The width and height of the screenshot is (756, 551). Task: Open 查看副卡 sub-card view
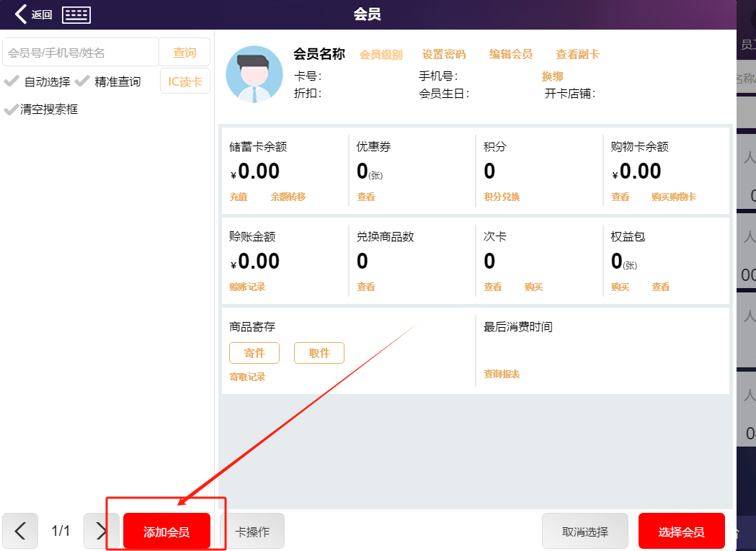click(x=577, y=55)
